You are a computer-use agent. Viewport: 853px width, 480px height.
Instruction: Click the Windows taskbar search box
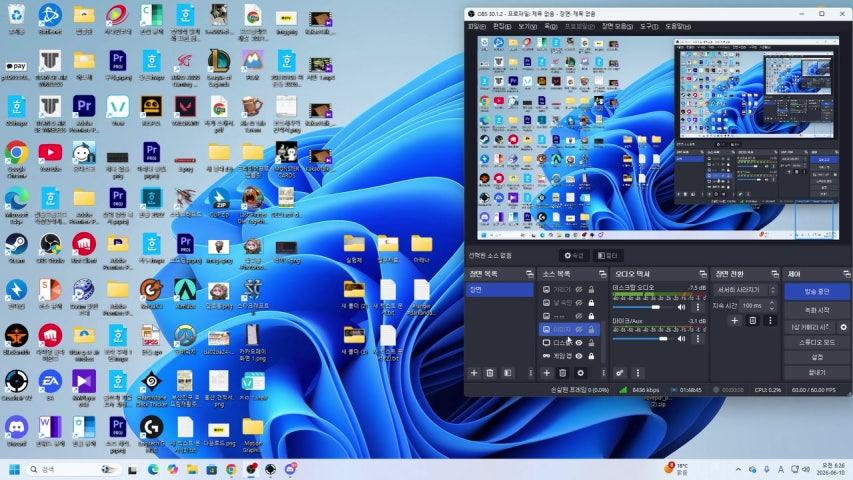pos(72,469)
